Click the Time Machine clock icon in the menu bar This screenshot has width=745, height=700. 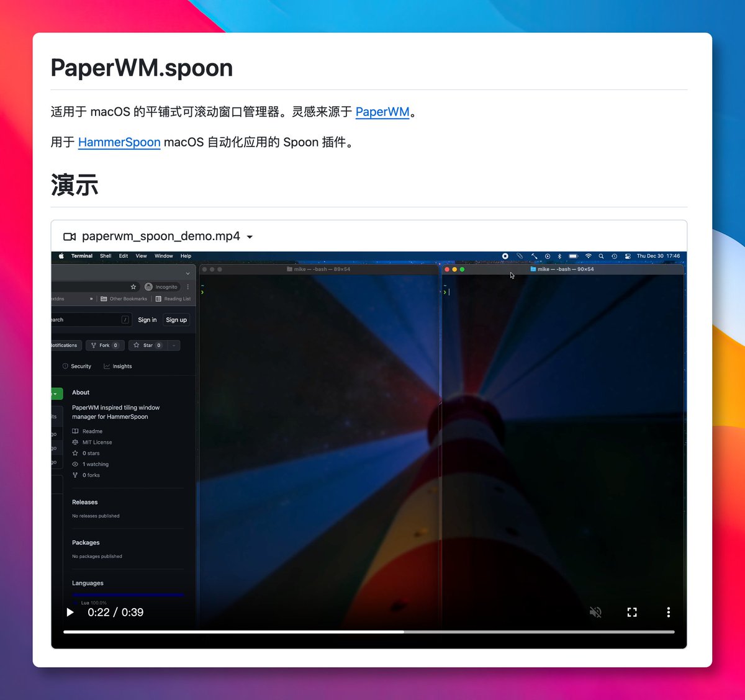click(614, 256)
